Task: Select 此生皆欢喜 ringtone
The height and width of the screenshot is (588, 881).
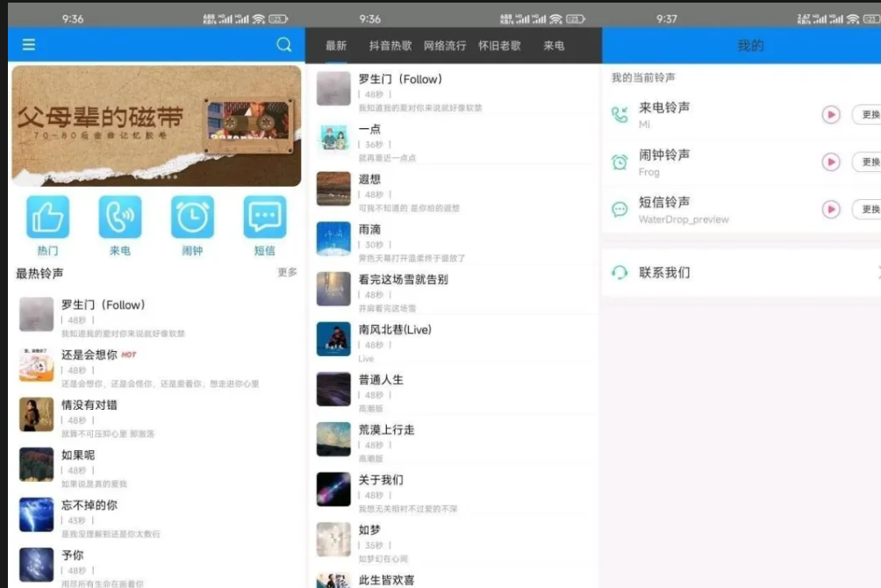Action: click(x=453, y=579)
